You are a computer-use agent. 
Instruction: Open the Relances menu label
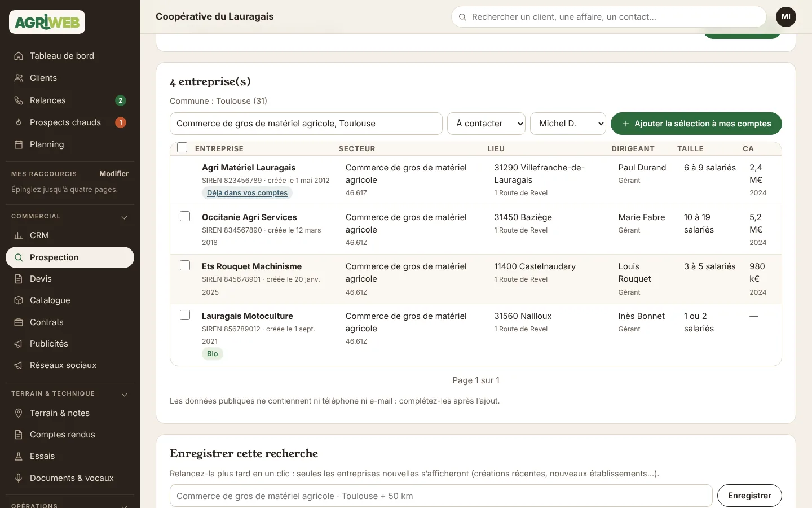(48, 100)
